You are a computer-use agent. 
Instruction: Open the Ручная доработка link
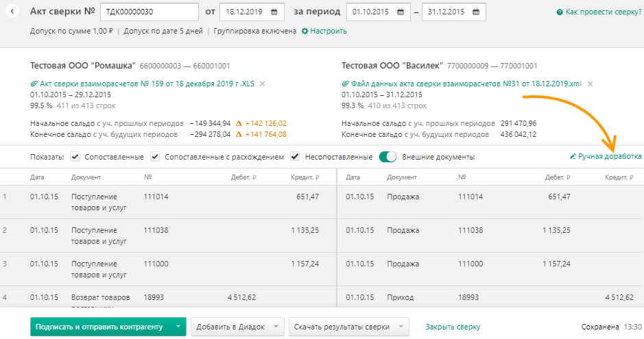(610, 156)
